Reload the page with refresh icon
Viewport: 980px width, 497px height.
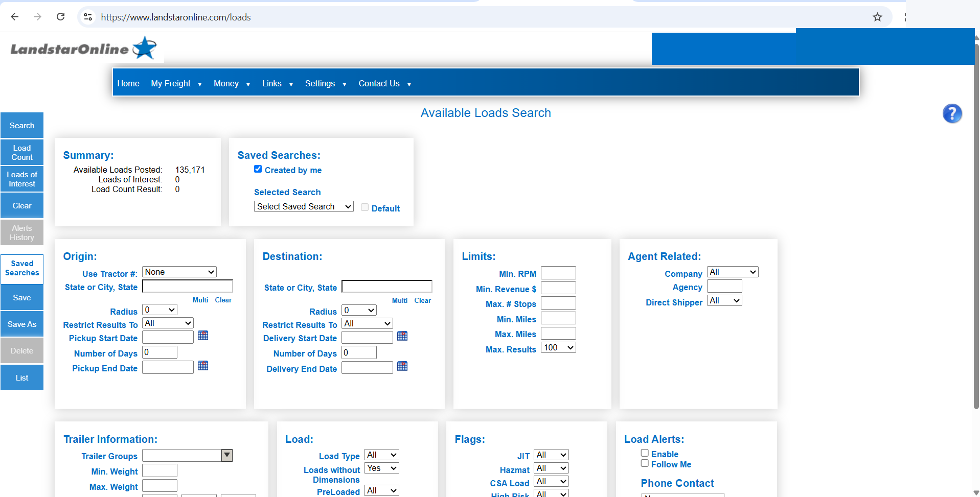click(x=60, y=17)
